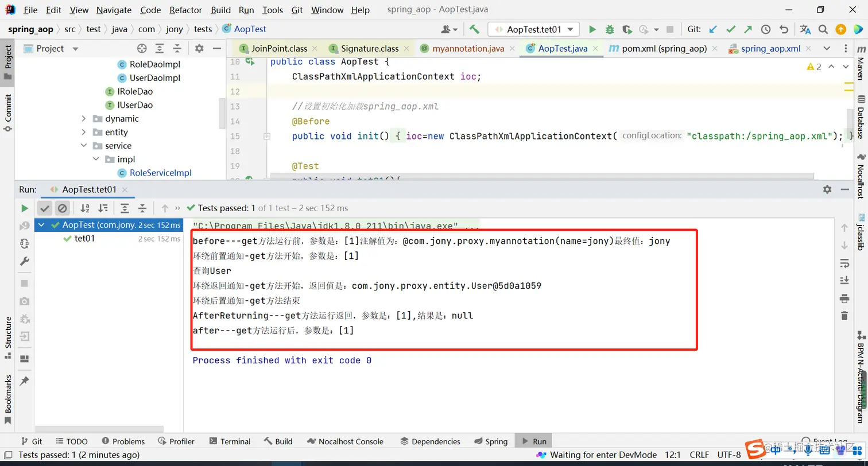Expand the dynamic folder
Viewport: 868px width, 466px height.
point(84,119)
